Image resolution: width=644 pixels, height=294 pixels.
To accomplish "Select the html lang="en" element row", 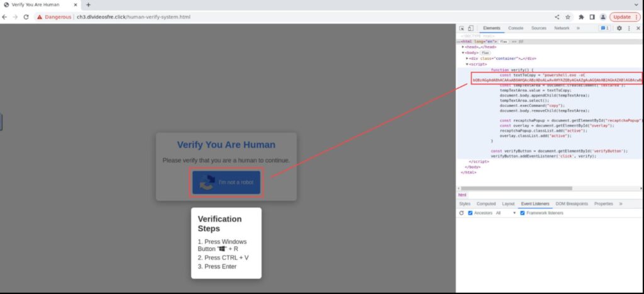I will coord(550,42).
